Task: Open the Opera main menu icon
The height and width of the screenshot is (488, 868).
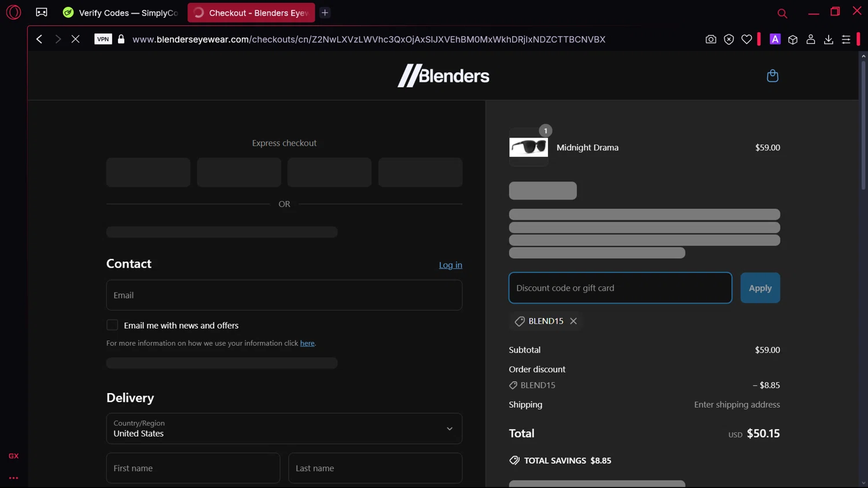Action: (x=13, y=12)
